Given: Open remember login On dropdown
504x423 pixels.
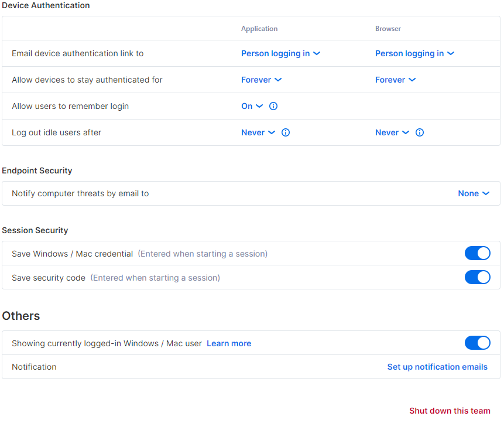Looking at the screenshot, I should [x=252, y=106].
